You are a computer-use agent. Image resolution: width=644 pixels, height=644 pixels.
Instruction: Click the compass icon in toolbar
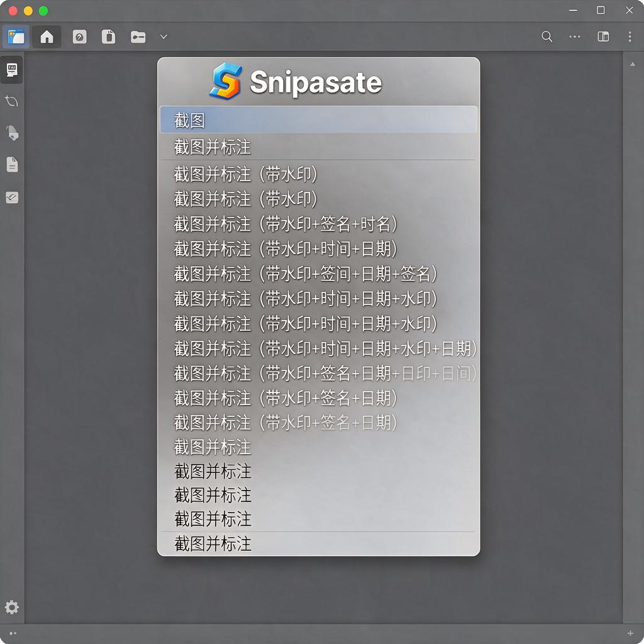80,37
